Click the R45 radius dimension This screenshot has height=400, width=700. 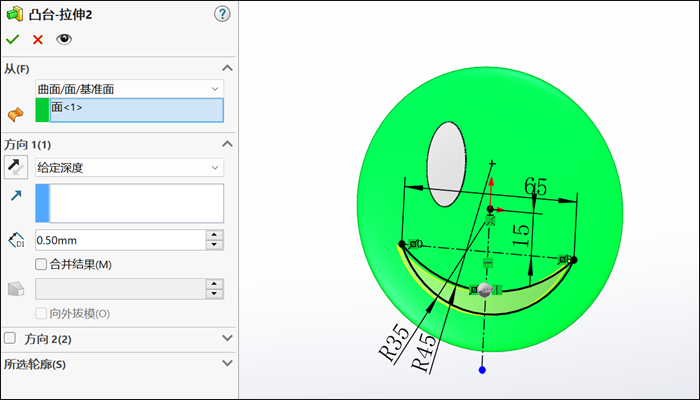423,353
